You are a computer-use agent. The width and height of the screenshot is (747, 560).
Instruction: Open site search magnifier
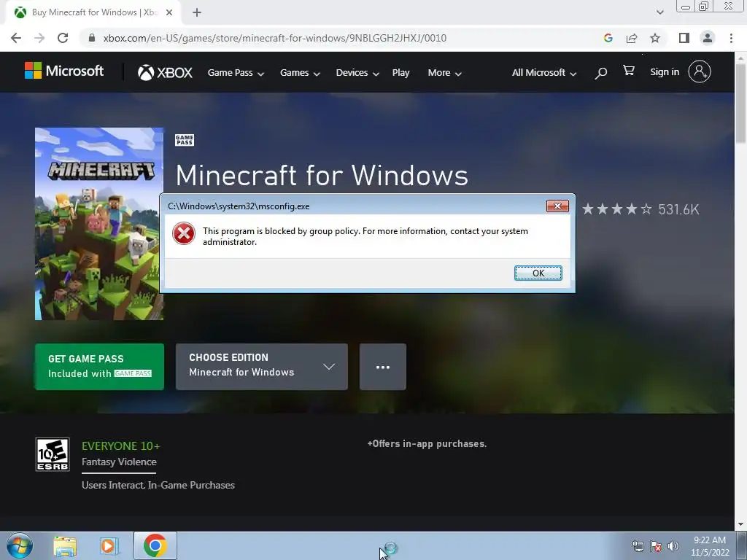point(601,73)
